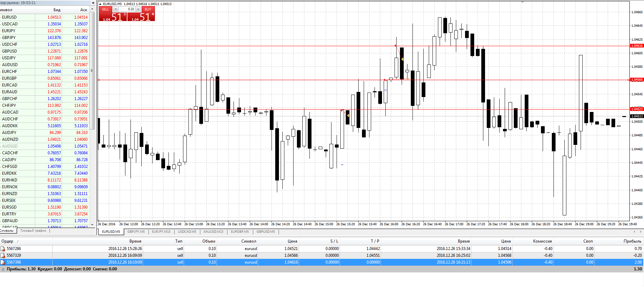Image resolution: width=644 pixels, height=287 pixels.
Task: Click the 0.10 volume input field
Action: 127,9
